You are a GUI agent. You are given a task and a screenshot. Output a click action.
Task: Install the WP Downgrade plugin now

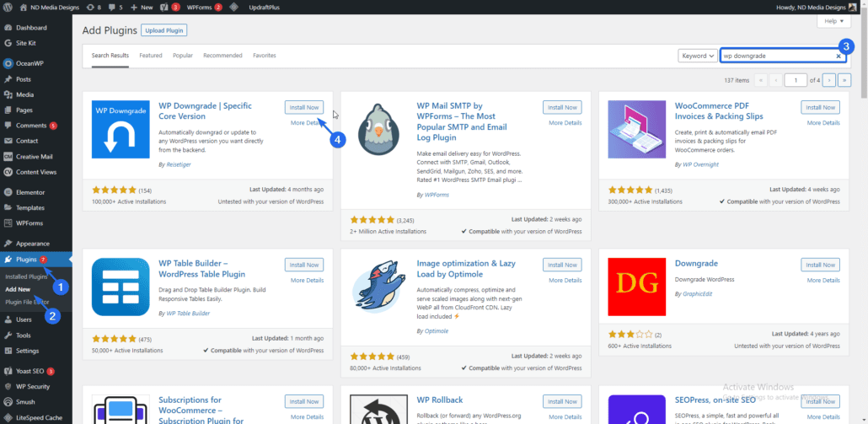tap(304, 107)
